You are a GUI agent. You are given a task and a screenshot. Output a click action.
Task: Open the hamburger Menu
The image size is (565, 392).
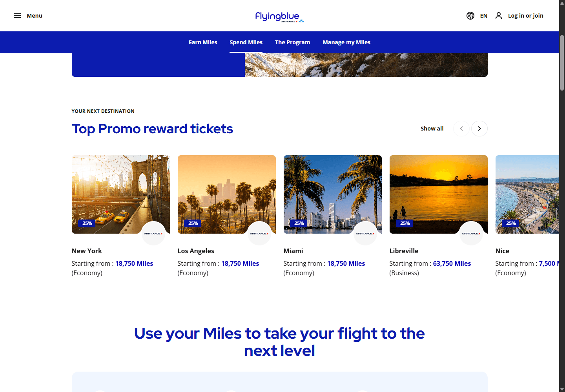pyautogui.click(x=17, y=16)
